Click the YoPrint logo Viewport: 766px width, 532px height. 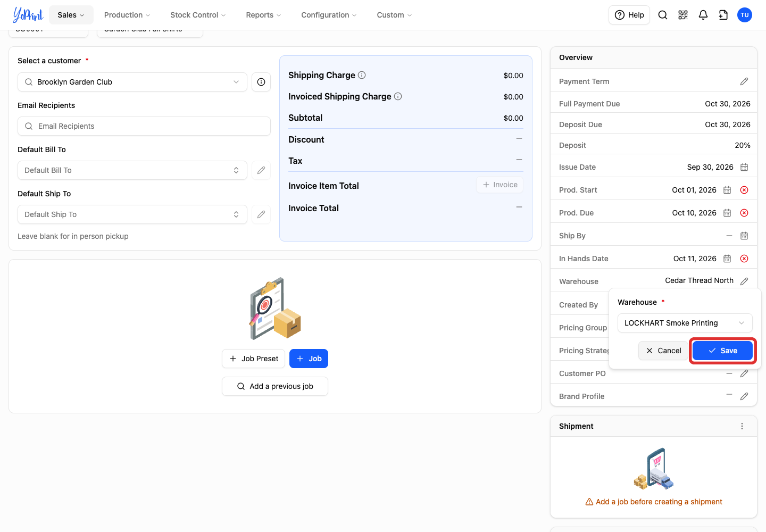28,15
